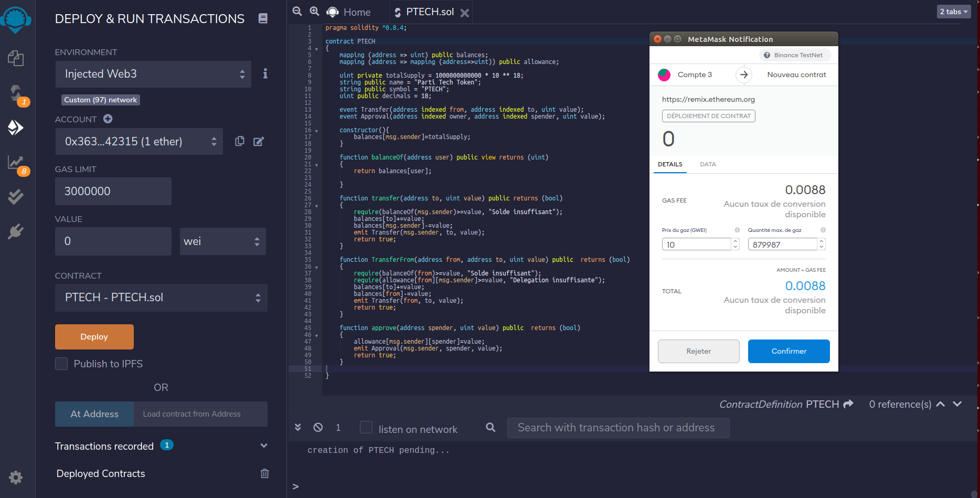The image size is (980, 498).
Task: Click the At Address button
Action: 94,414
